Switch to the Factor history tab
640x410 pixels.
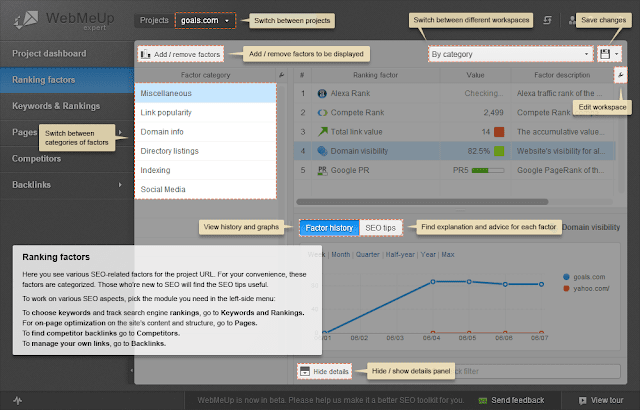(329, 228)
